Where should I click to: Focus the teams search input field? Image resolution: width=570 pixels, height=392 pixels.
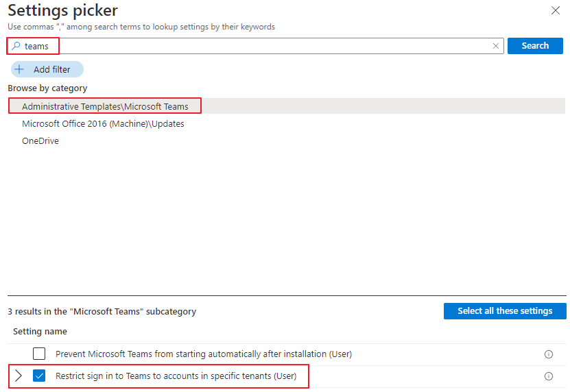pos(255,46)
